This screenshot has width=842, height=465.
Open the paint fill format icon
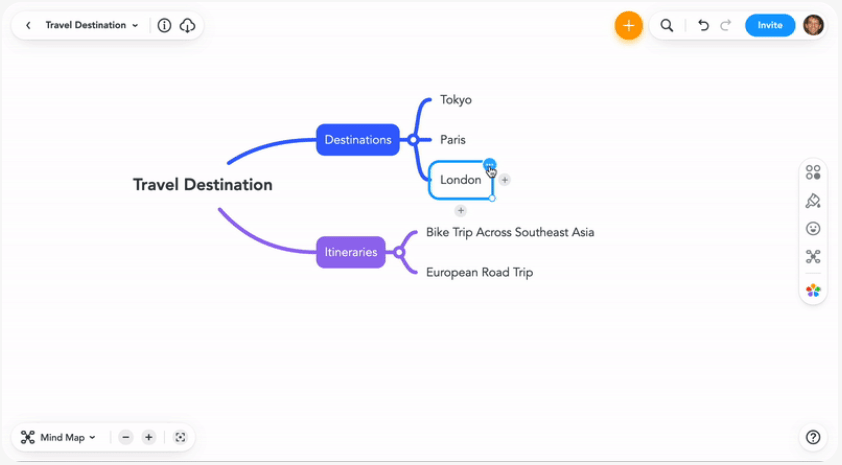coord(813,201)
